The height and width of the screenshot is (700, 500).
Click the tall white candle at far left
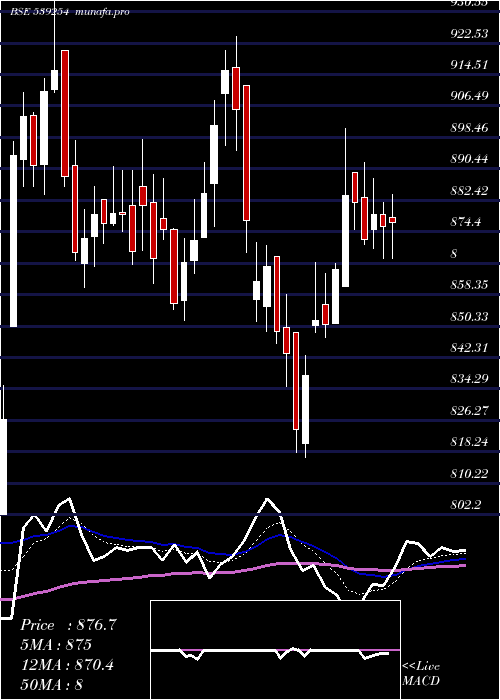coord(13,241)
